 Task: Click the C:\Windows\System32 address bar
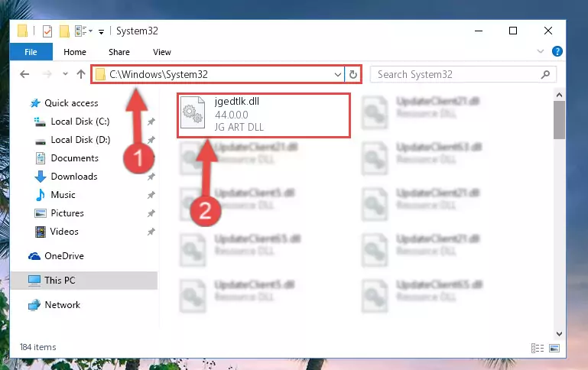(x=217, y=74)
